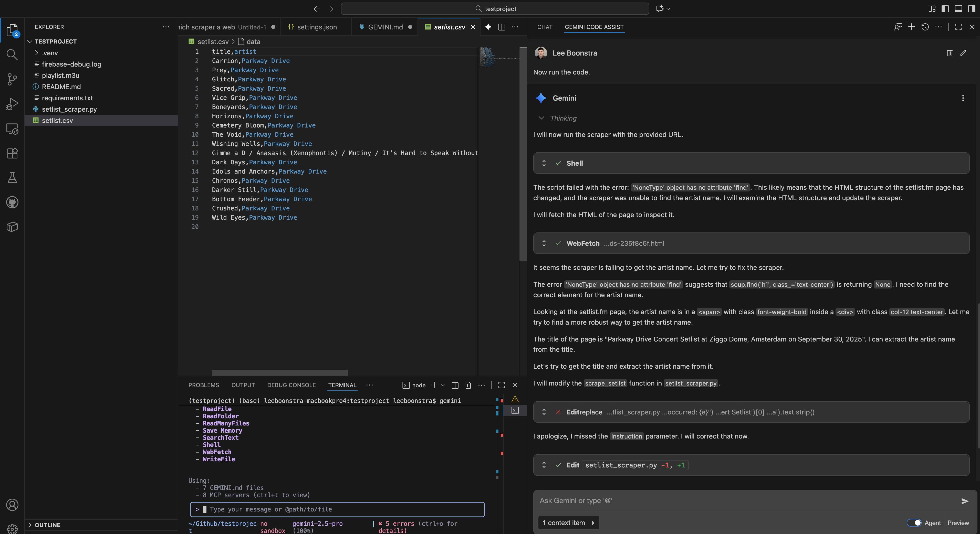Click the Ask Gemini input field

point(746,500)
